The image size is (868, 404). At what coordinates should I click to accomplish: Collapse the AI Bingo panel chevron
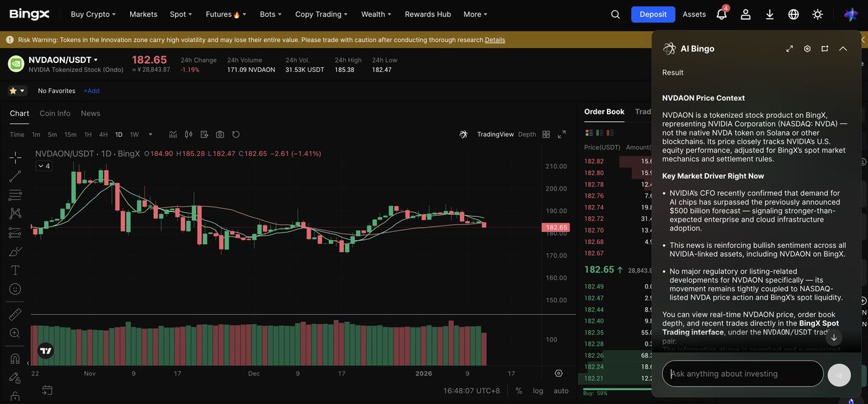pyautogui.click(x=843, y=49)
